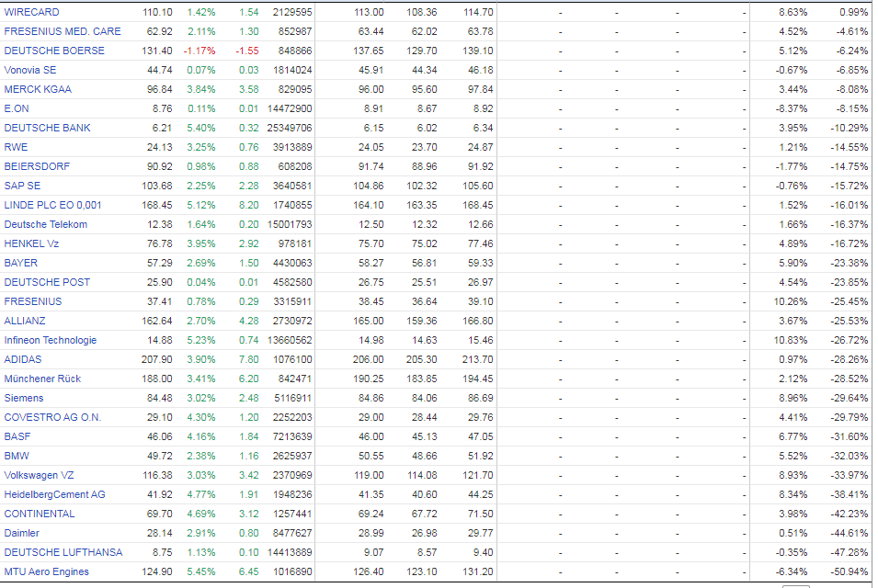Open the FRESENIUS link with price 37.41
Screen dimensions: 878x588
pos(33,301)
